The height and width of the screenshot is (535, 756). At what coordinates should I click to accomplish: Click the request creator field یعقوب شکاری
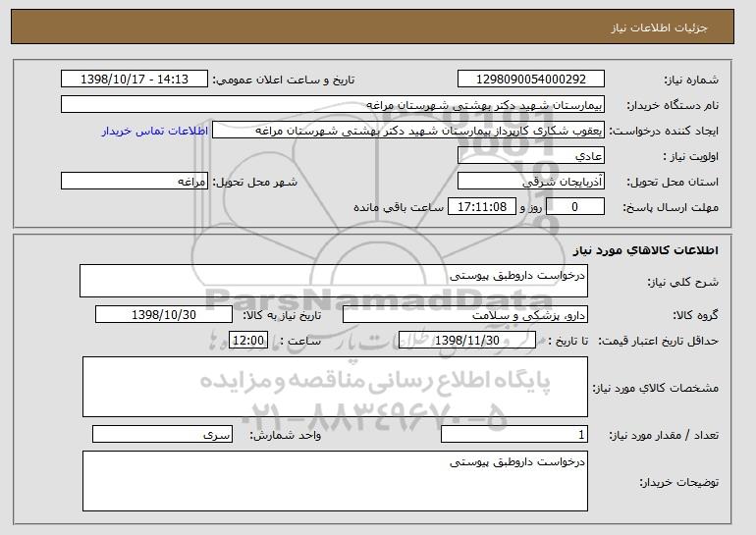click(x=408, y=131)
